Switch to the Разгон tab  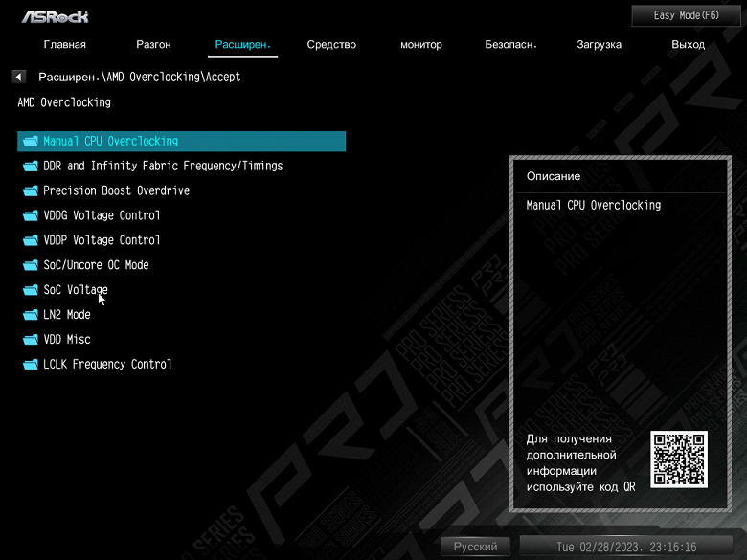click(153, 45)
